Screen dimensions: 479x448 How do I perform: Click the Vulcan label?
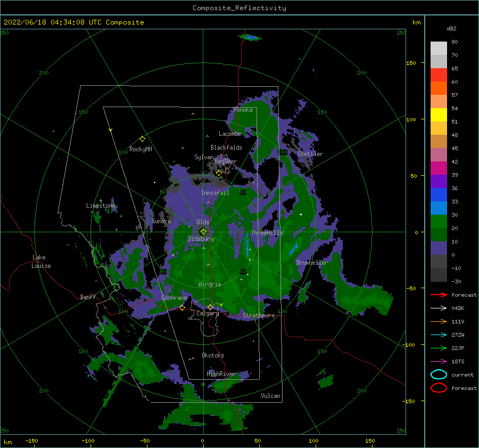(x=270, y=396)
